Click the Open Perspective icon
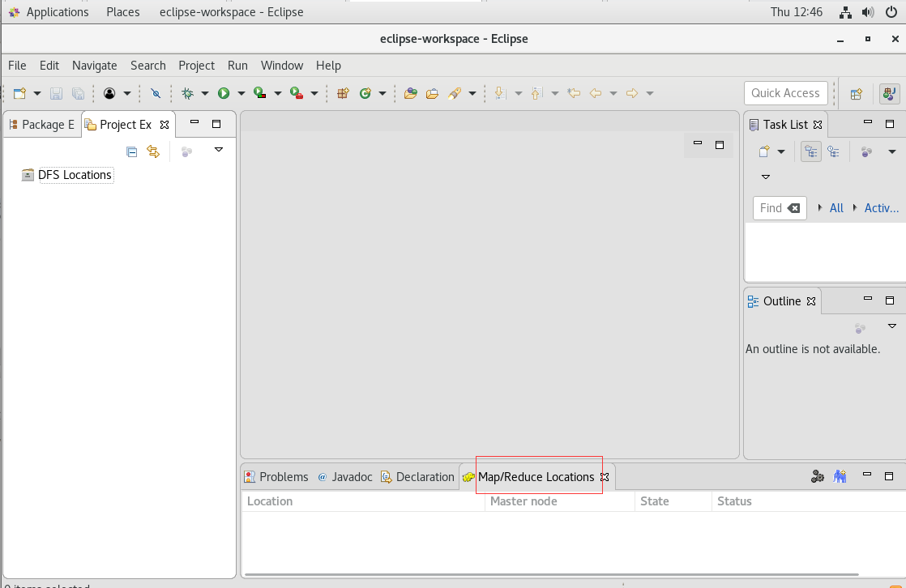The height and width of the screenshot is (588, 906). [x=857, y=94]
